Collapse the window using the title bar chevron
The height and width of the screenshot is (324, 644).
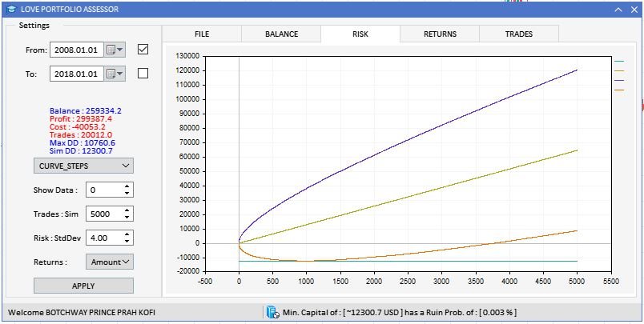point(618,9)
